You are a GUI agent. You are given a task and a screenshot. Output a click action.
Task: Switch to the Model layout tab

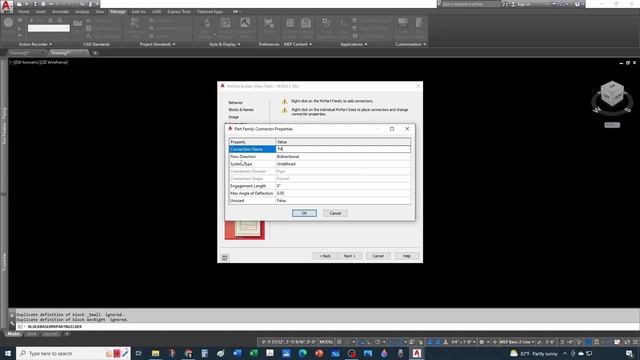(13, 334)
